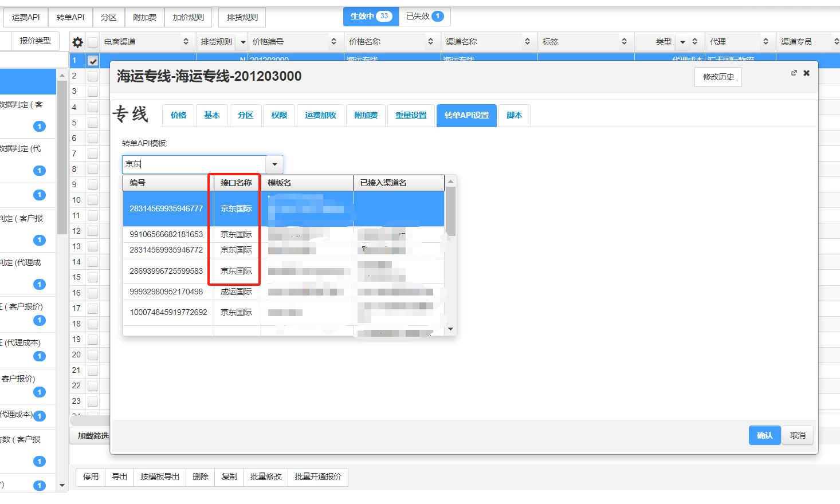Screen dimensions: 840x504
Task: Click the left panel scroll-down arrow
Action: [62, 485]
